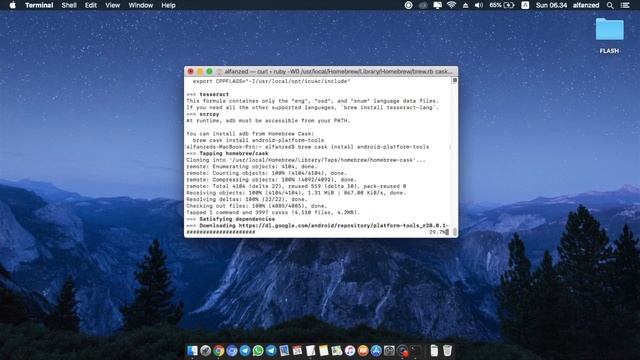Image resolution: width=640 pixels, height=360 pixels.
Task: Click the eject icon in menu bar
Action: tap(465, 5)
